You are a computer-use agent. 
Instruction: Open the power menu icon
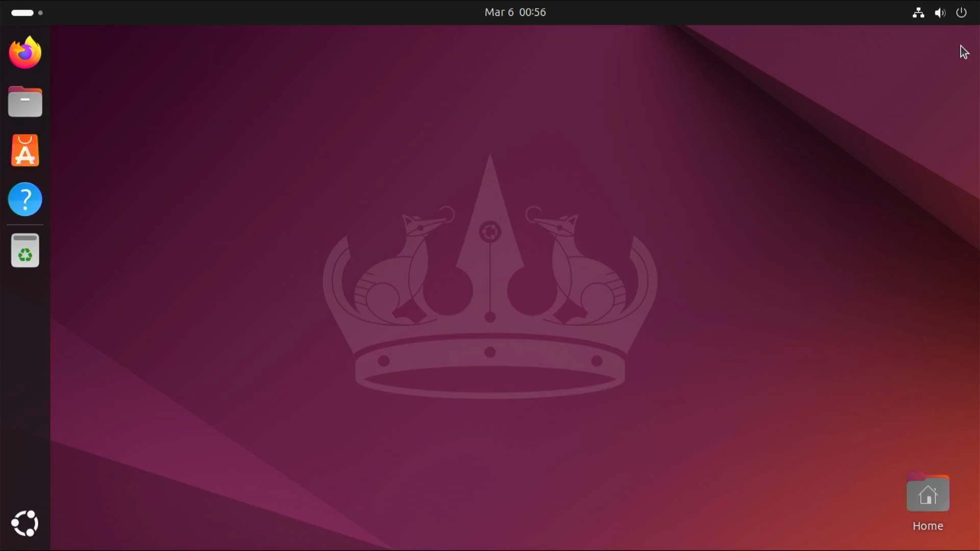click(x=961, y=12)
